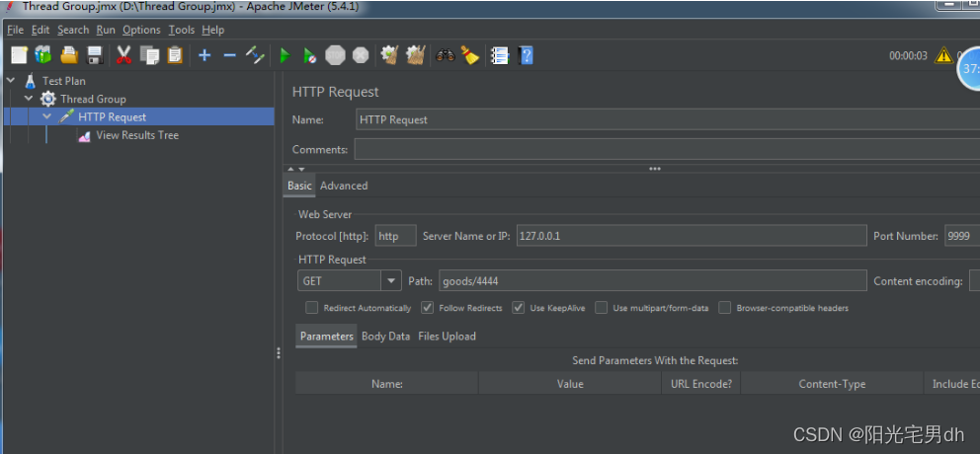Screen dimensions: 980x454
Task: Open the Tools menu
Action: (x=181, y=30)
